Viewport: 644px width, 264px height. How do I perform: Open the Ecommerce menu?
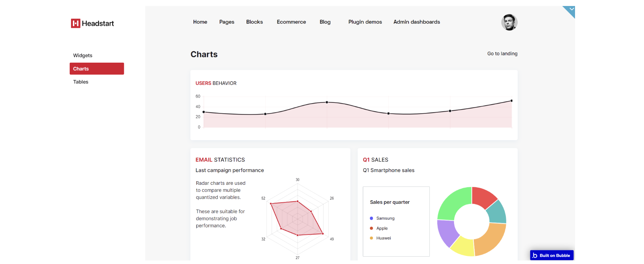[291, 22]
